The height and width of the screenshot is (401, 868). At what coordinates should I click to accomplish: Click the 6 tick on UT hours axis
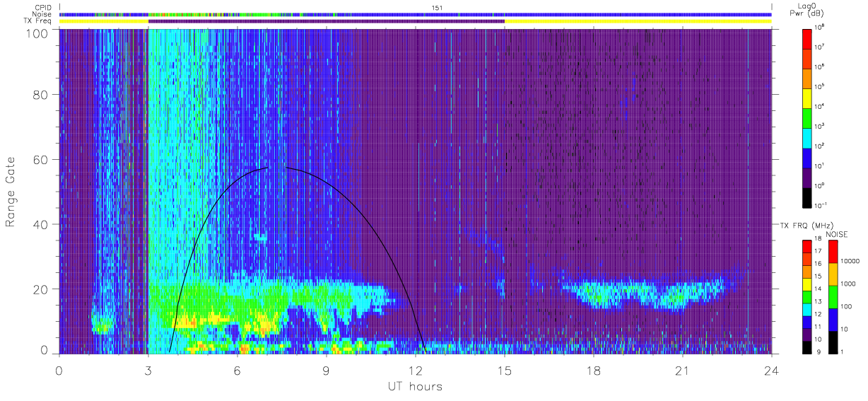coord(237,371)
